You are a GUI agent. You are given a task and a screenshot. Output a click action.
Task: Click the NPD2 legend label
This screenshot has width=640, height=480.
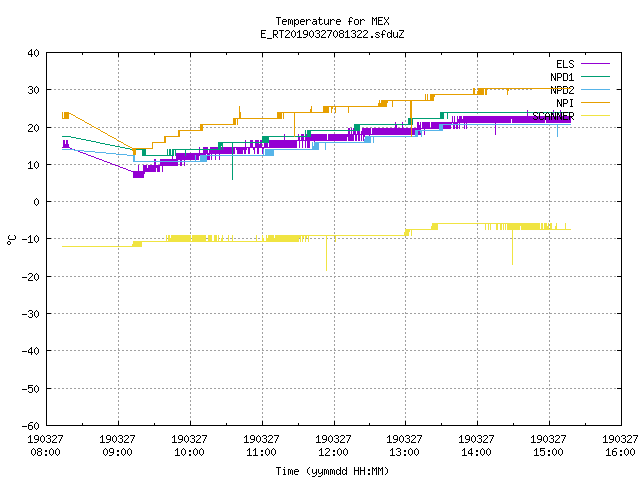click(x=562, y=90)
